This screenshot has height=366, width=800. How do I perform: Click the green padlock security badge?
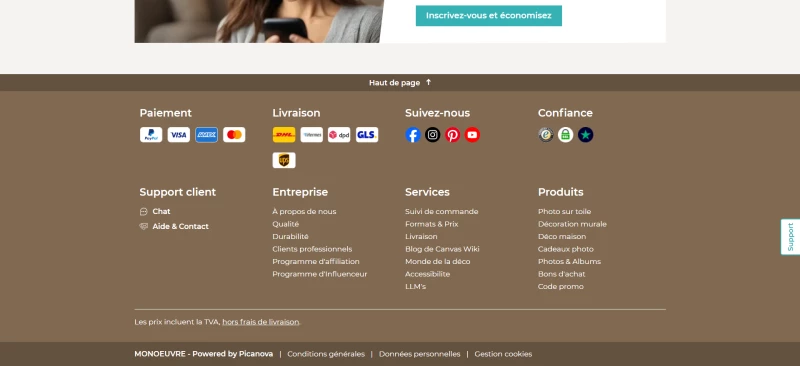[565, 135]
